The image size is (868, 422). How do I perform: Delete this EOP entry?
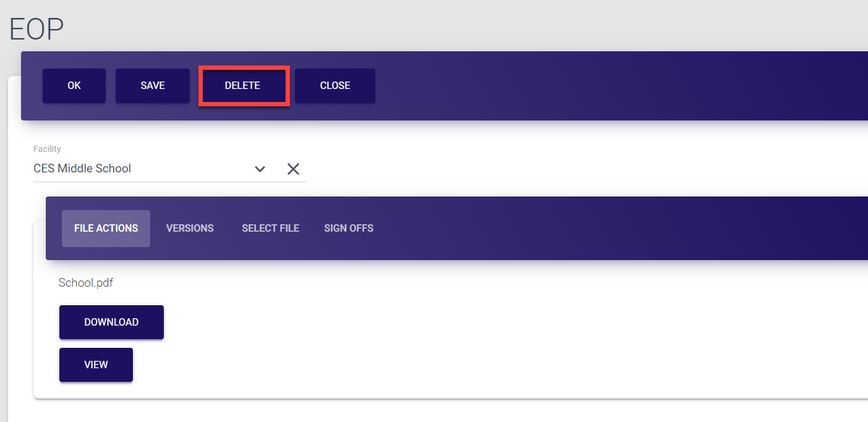point(242,86)
